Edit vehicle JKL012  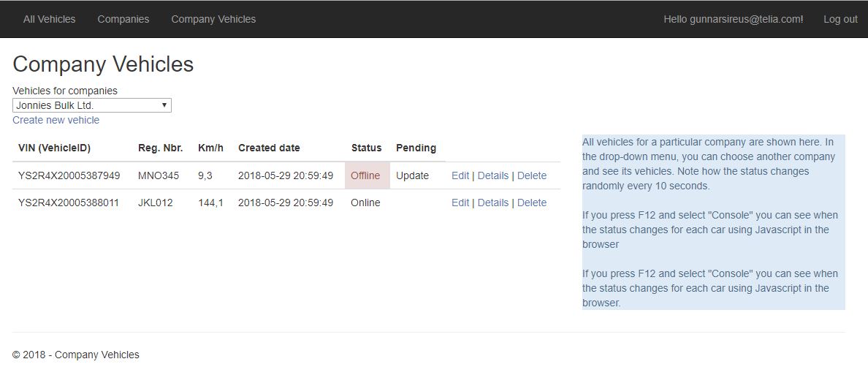click(x=460, y=203)
